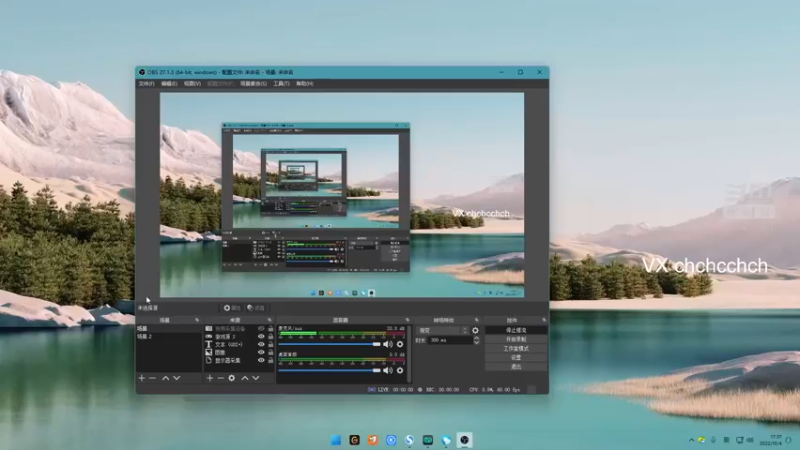Lock the 文本 (GDI+) source

click(271, 344)
